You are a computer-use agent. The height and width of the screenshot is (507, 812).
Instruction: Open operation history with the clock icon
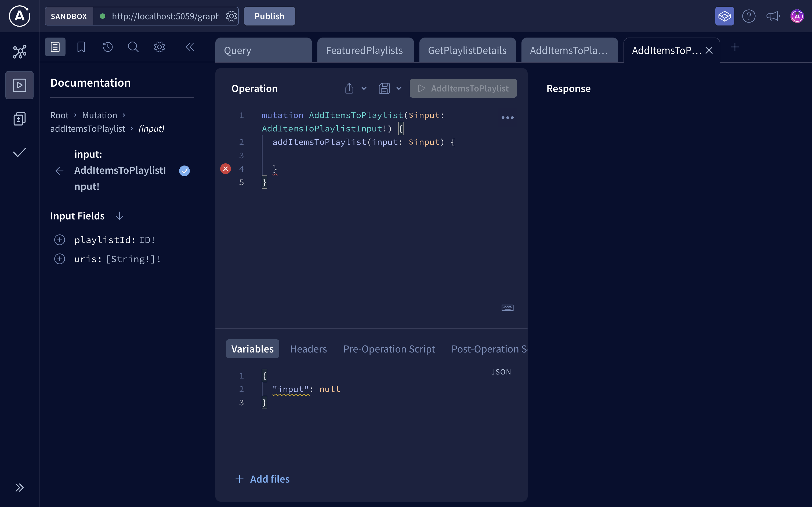click(x=107, y=47)
